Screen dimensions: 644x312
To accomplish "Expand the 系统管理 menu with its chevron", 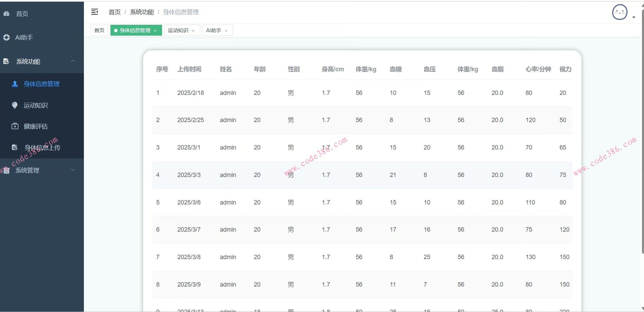I will pyautogui.click(x=73, y=170).
